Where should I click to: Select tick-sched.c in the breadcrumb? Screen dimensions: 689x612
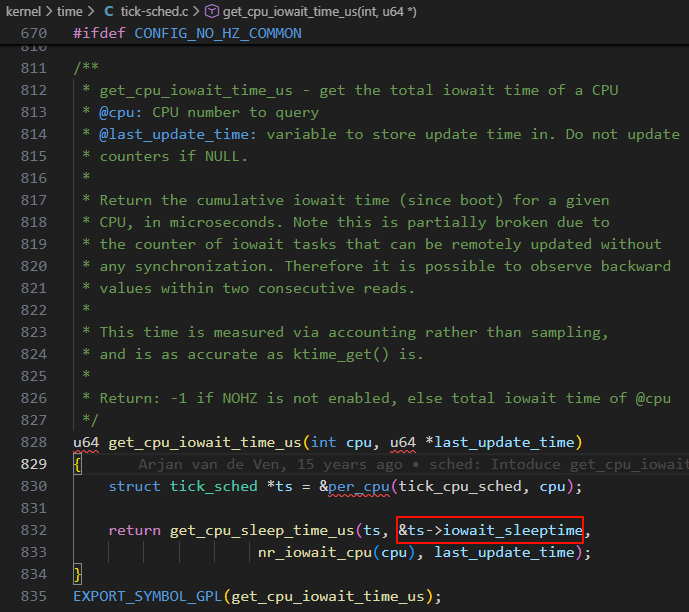tap(154, 11)
